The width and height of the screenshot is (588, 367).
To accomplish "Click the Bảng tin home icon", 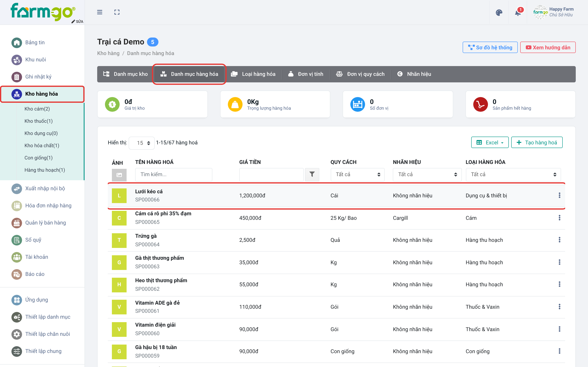I will pos(17,42).
